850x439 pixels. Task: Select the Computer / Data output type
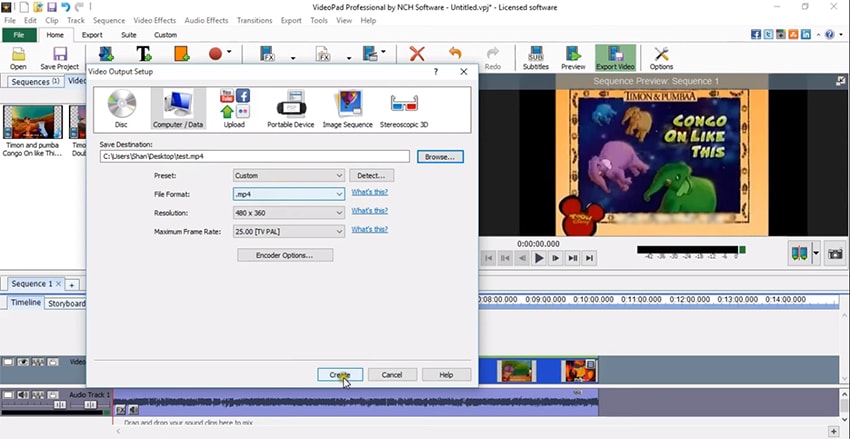178,109
